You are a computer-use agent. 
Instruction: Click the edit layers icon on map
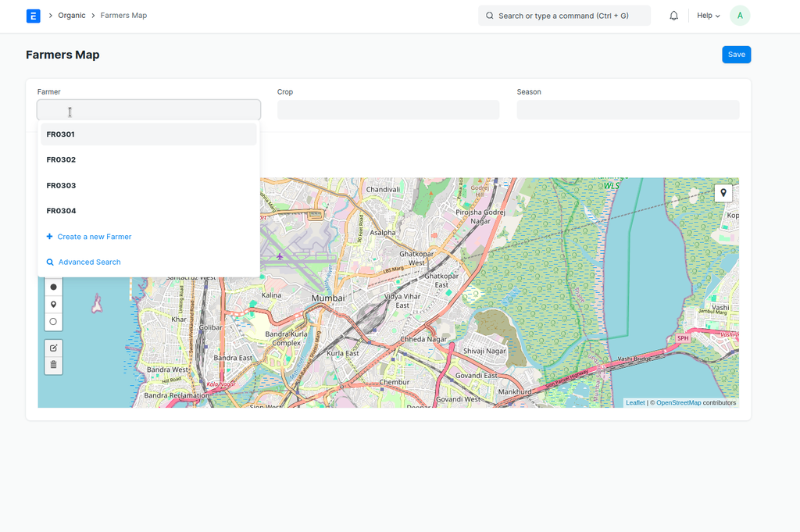click(x=53, y=348)
